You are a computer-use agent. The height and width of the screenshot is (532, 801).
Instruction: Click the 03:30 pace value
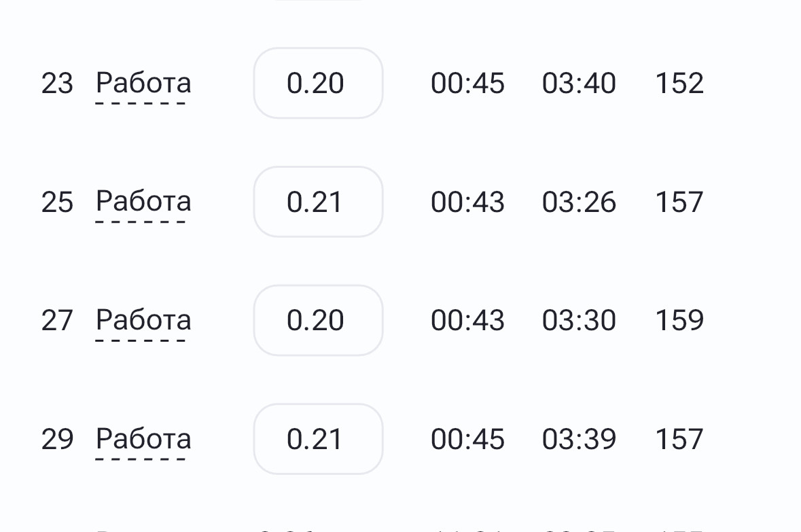click(x=579, y=321)
